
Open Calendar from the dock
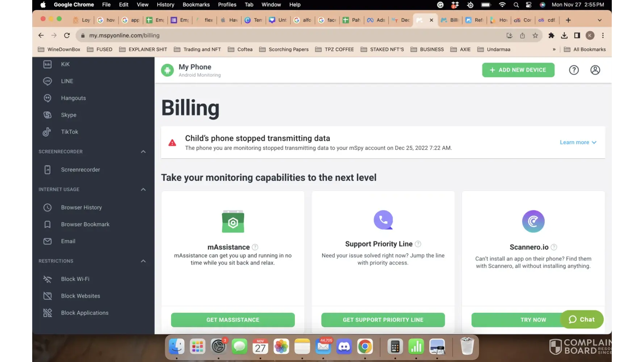tap(260, 346)
